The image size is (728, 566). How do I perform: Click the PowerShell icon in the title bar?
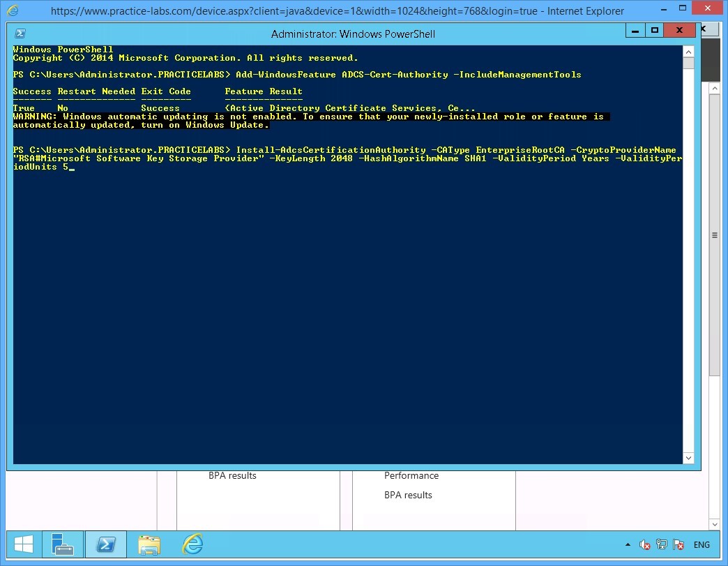[x=20, y=33]
